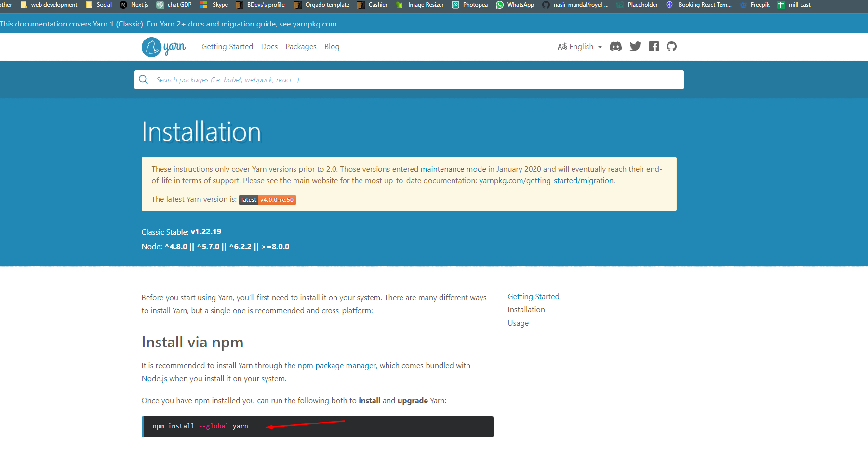Click the Node version requirements text
Viewport: 868px width, 449px height.
(x=215, y=246)
